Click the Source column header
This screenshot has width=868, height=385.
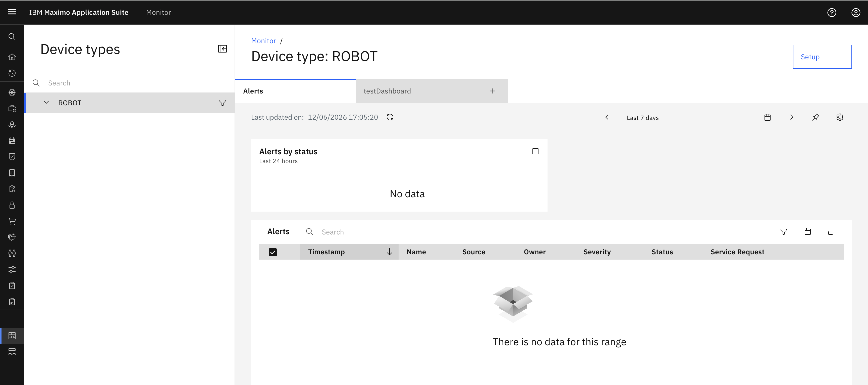click(474, 252)
